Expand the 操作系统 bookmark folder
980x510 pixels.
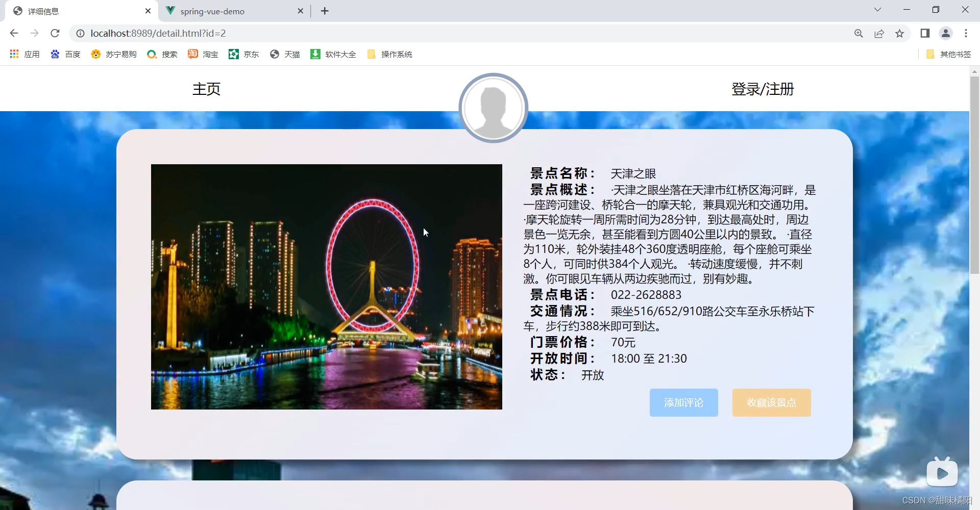point(389,54)
